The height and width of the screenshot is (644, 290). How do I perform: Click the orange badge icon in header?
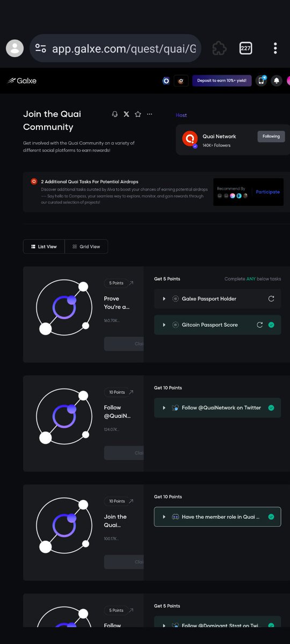182,81
